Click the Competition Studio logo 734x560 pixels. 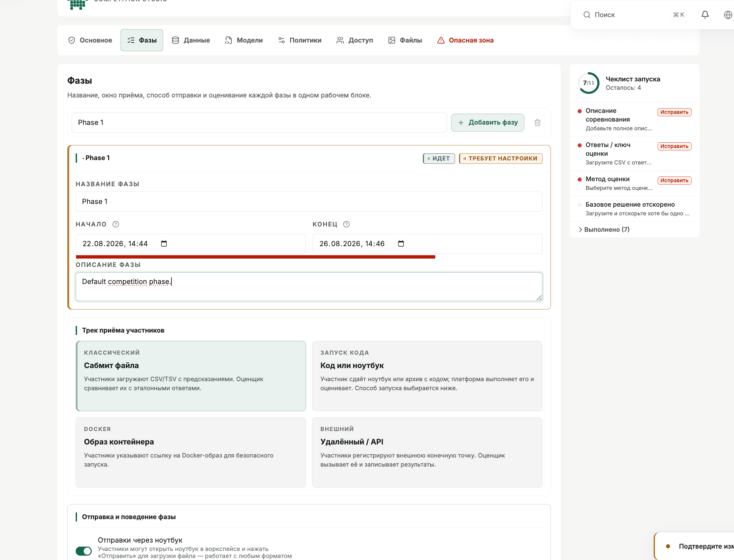tap(77, 4)
